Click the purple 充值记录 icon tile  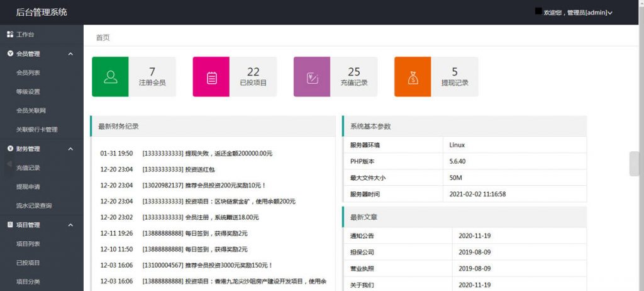(312, 77)
